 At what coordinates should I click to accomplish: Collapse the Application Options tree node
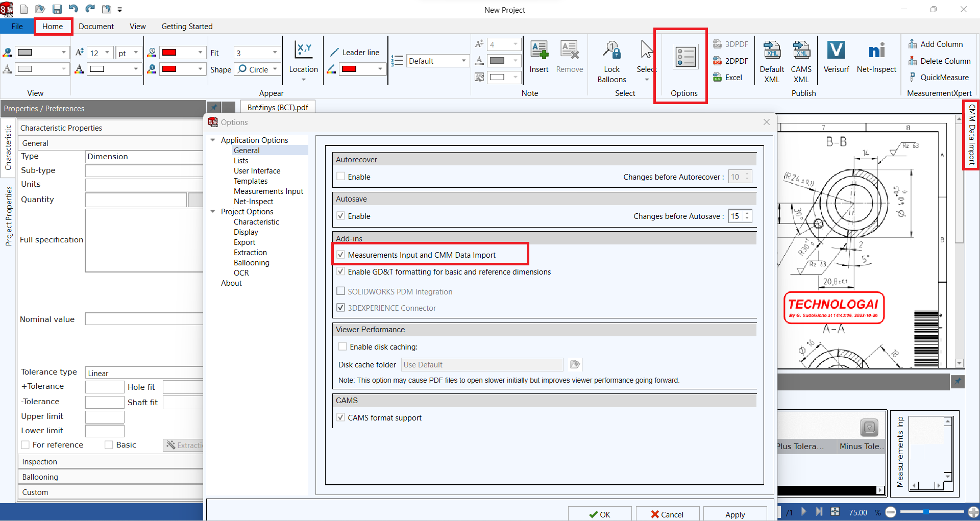213,139
